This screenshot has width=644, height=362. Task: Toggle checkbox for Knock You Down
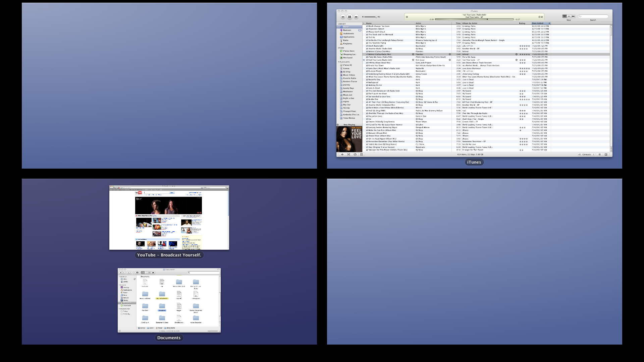coord(367,66)
